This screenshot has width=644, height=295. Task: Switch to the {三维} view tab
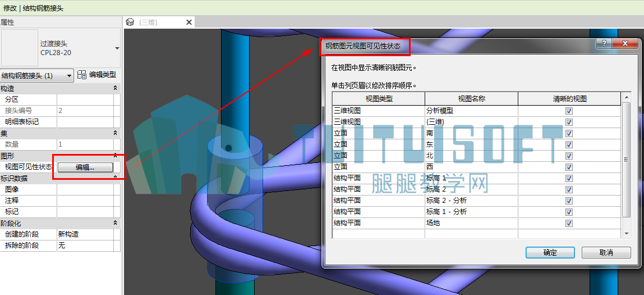tap(148, 22)
